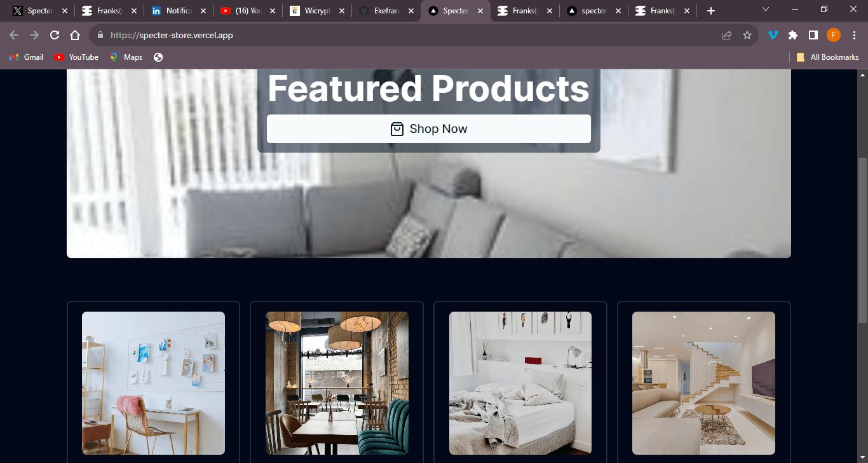The height and width of the screenshot is (463, 868).
Task: Bookmark this page with the star icon
Action: [747, 35]
